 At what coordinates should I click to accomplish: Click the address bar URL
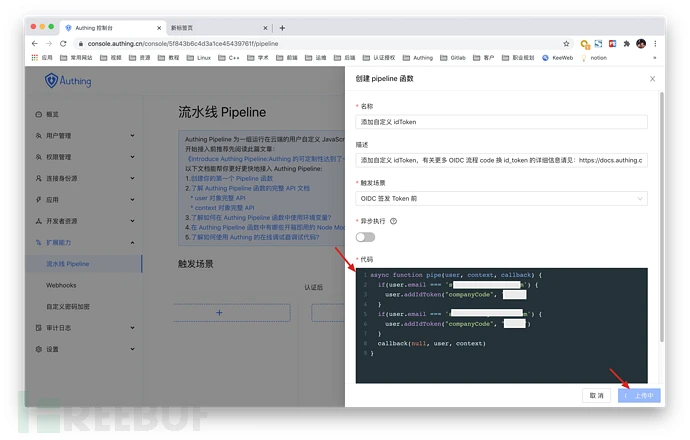[x=183, y=44]
